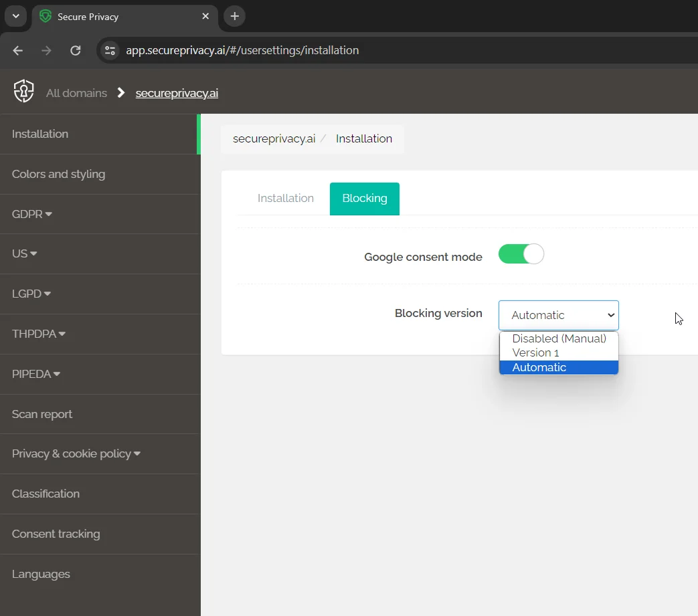
Task: Select the Classification sidebar item
Action: click(46, 494)
